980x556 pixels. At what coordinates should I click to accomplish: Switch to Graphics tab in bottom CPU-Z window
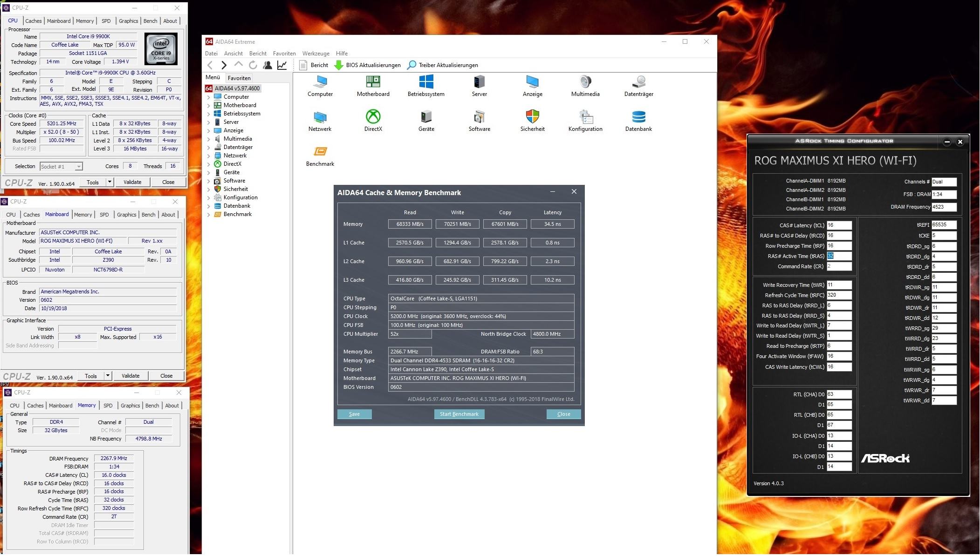click(x=130, y=406)
